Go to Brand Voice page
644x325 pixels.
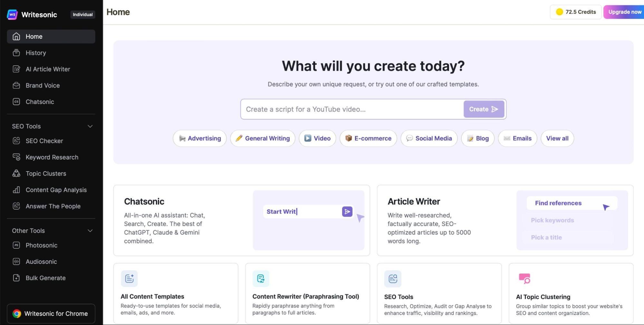click(51, 85)
